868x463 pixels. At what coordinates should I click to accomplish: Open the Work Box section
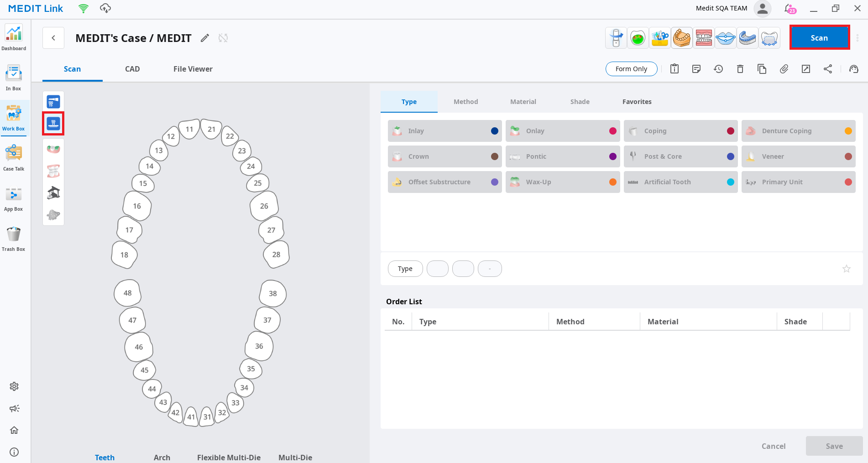[14, 118]
